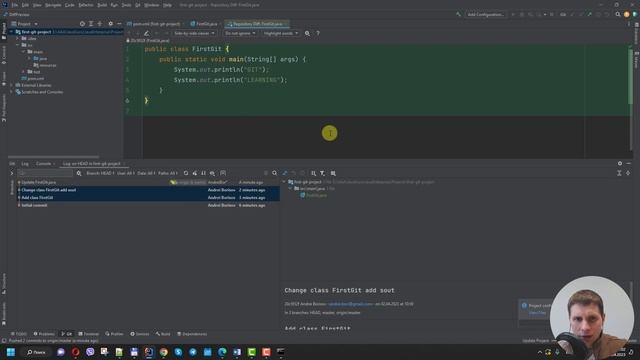Image resolution: width=640 pixels, height=360 pixels.
Task: Click the diff editor vertical scrollbar
Action: coord(631,77)
